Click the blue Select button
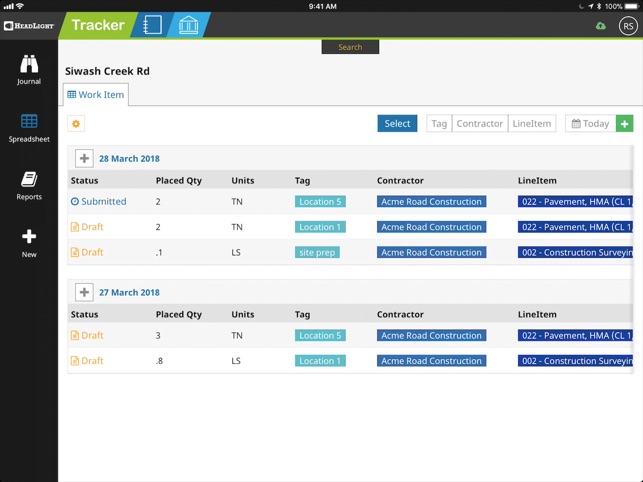This screenshot has height=482, width=643. point(397,123)
